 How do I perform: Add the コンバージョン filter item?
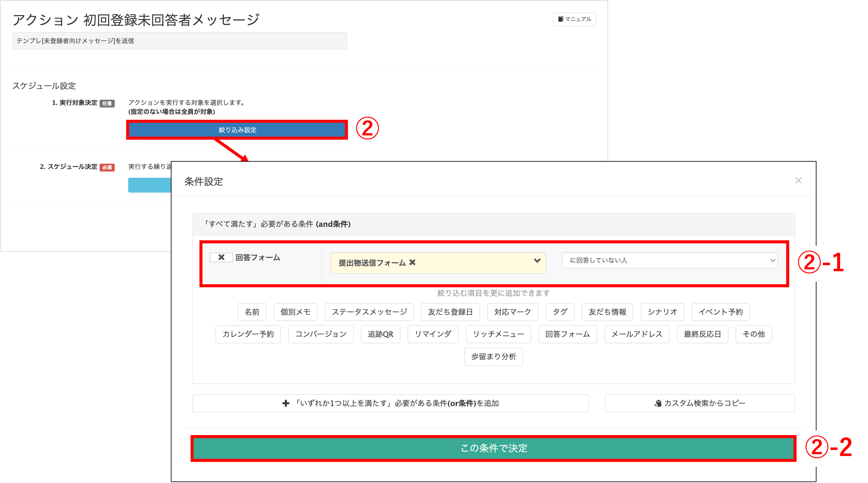tap(320, 334)
